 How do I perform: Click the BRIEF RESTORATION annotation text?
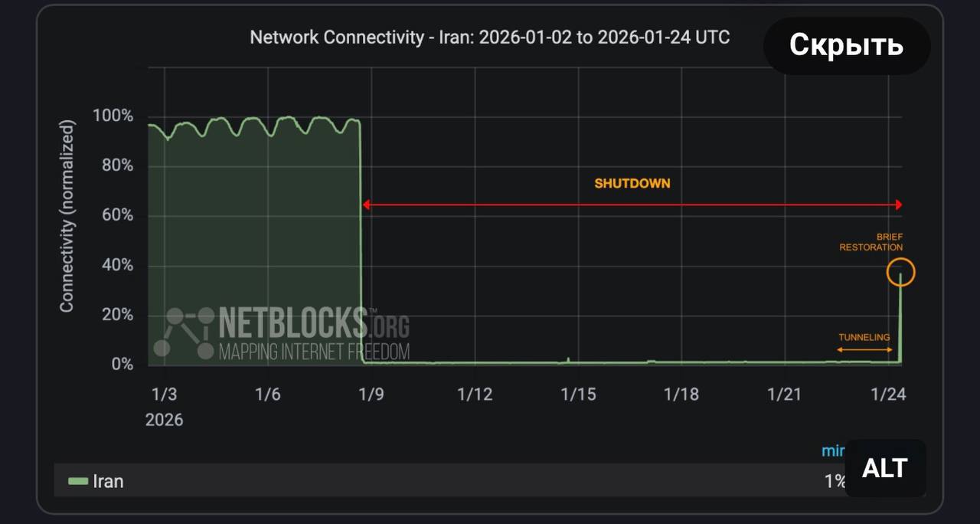point(871,242)
